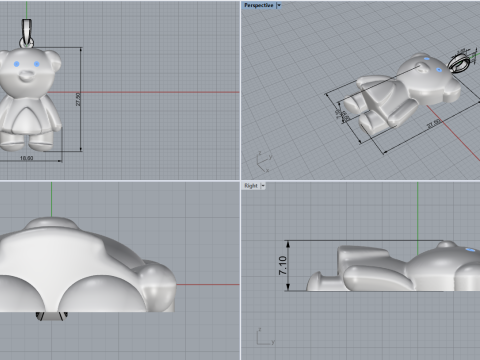Click the Right viewport title label
480x360 pixels.
pos(251,186)
